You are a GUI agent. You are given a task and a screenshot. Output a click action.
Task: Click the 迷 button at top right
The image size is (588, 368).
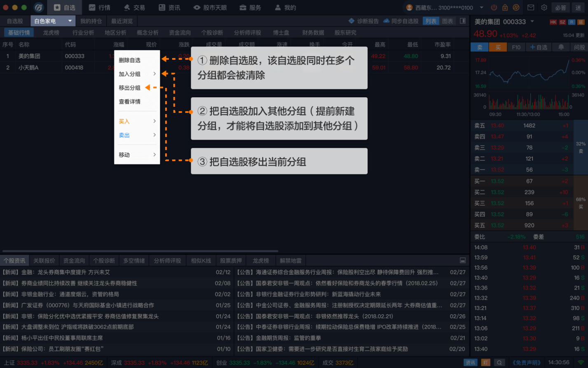(579, 7)
